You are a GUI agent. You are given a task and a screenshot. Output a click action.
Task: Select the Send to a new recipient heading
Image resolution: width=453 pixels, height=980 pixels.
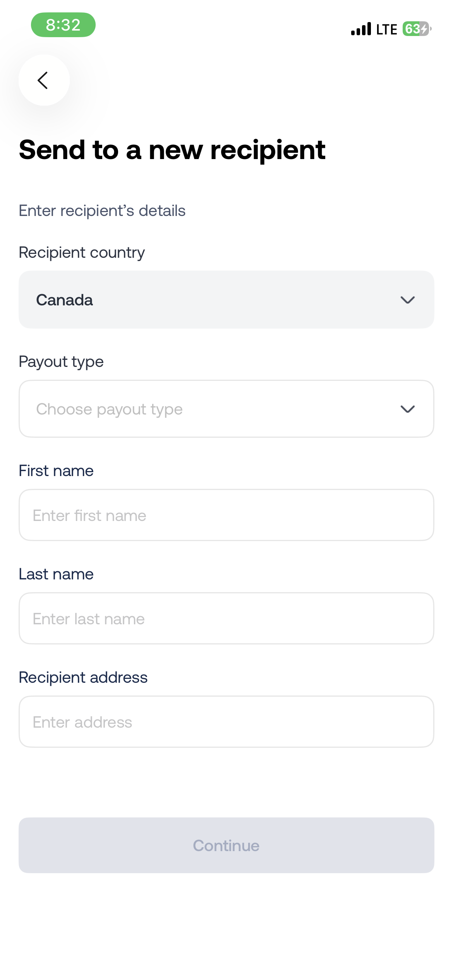[172, 149]
